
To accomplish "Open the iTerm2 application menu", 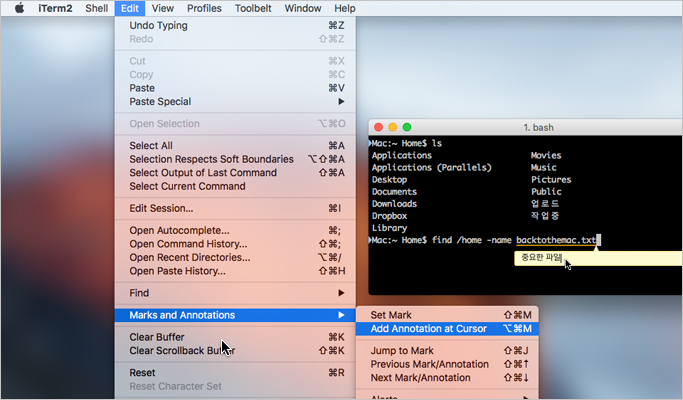I will (x=55, y=8).
